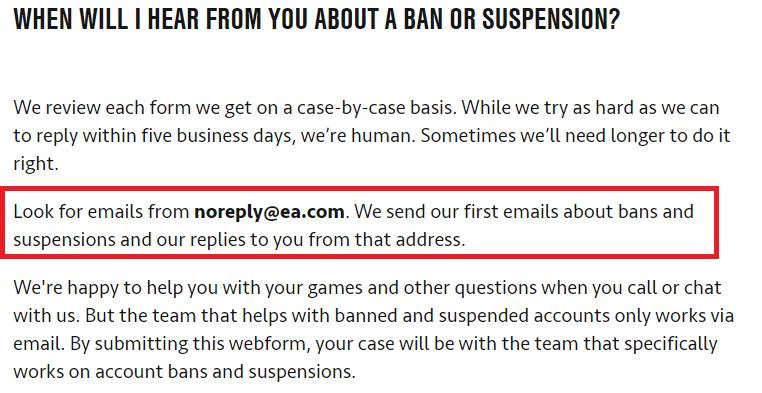Click the noreply@ea.com email address

point(269,212)
